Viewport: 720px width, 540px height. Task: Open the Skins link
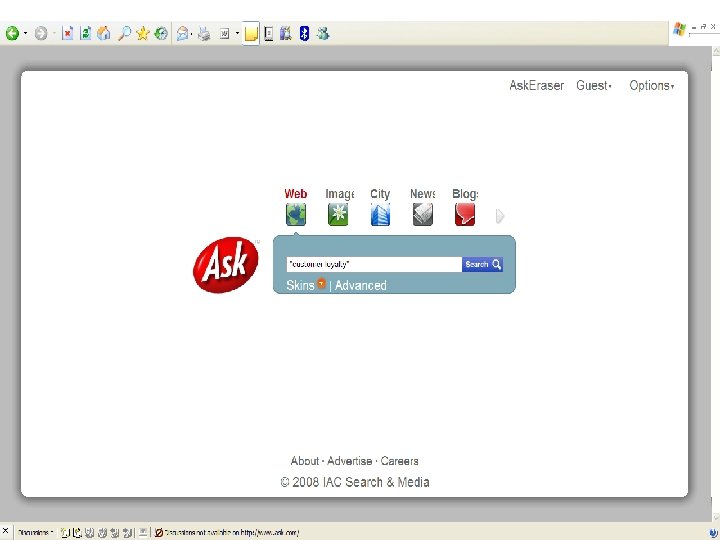click(300, 285)
